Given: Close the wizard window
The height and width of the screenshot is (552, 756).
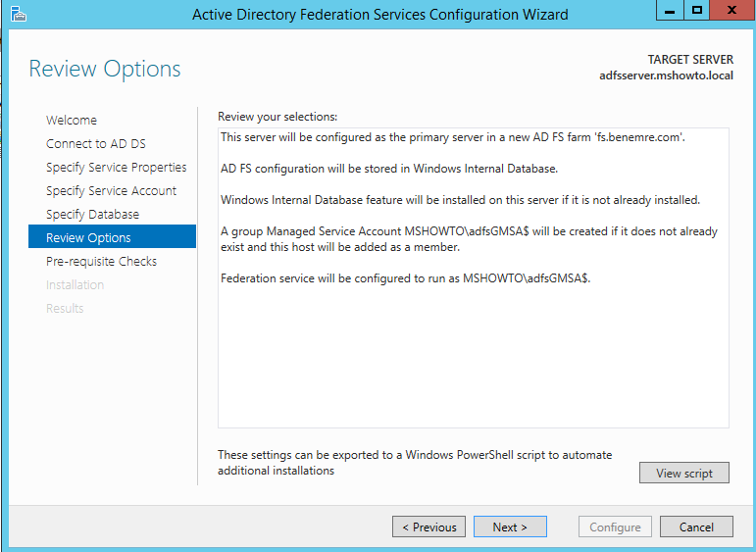Looking at the screenshot, I should [731, 10].
